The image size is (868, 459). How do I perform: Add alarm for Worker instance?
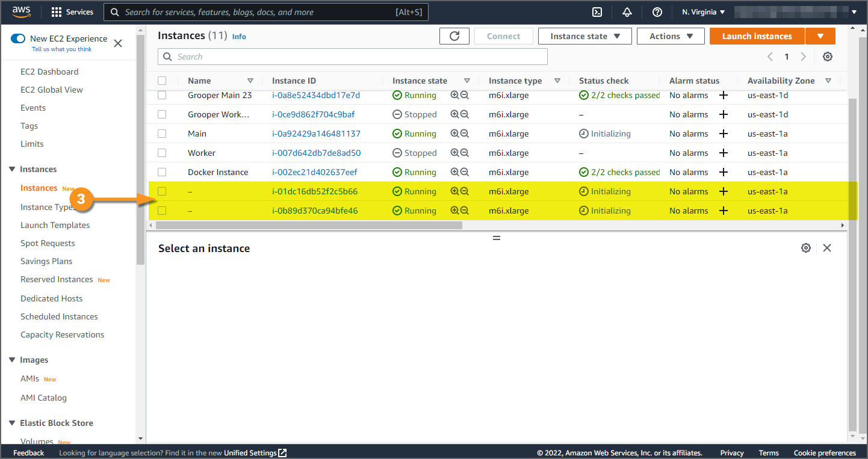coord(724,153)
